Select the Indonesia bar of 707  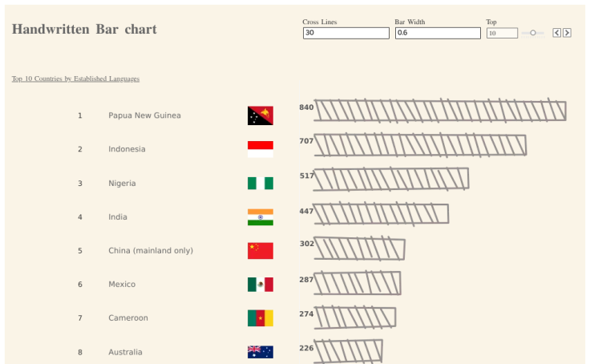click(420, 145)
